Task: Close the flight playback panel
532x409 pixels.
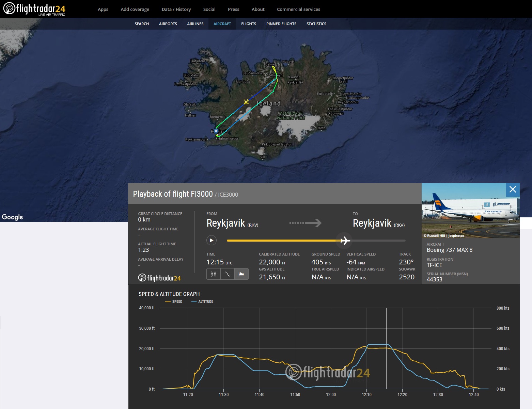Action: (513, 190)
